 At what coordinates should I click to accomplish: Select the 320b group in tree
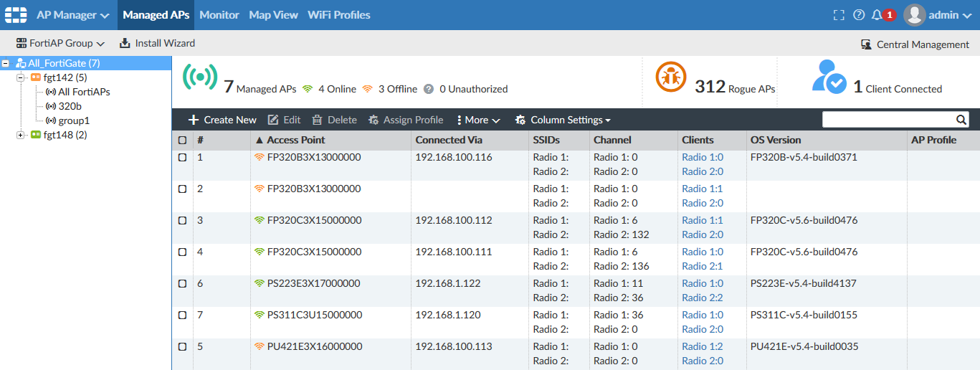[70, 106]
